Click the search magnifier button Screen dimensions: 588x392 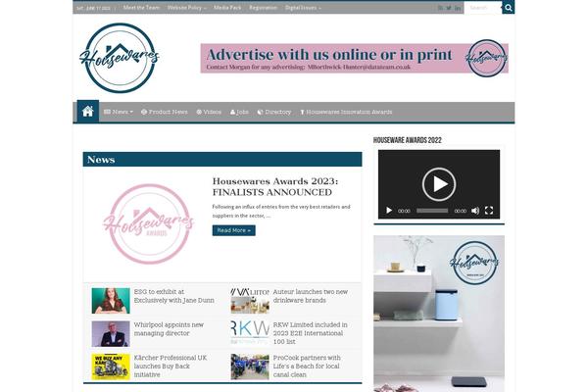(508, 8)
